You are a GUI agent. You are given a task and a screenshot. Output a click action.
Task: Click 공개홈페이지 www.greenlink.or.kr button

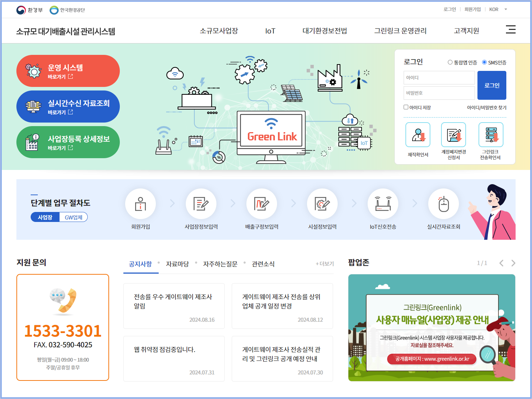432,359
